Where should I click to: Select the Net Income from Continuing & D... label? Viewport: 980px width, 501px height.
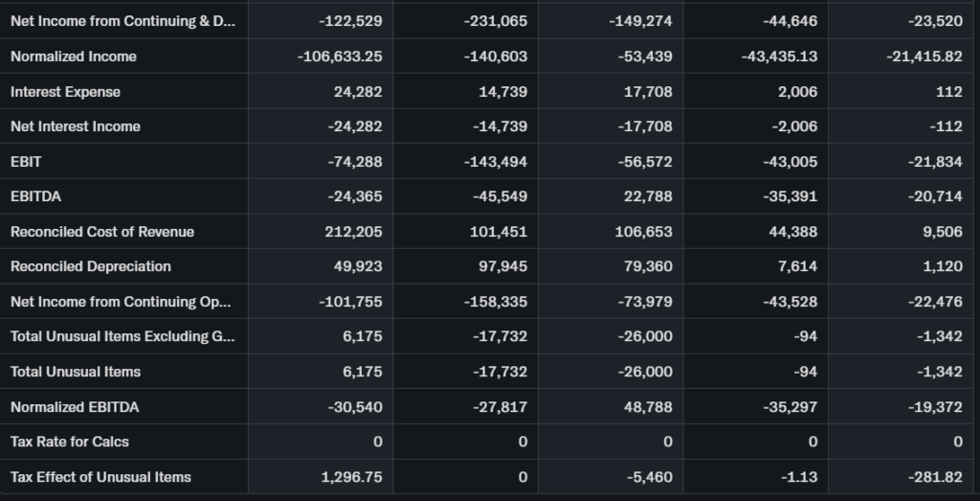point(121,21)
